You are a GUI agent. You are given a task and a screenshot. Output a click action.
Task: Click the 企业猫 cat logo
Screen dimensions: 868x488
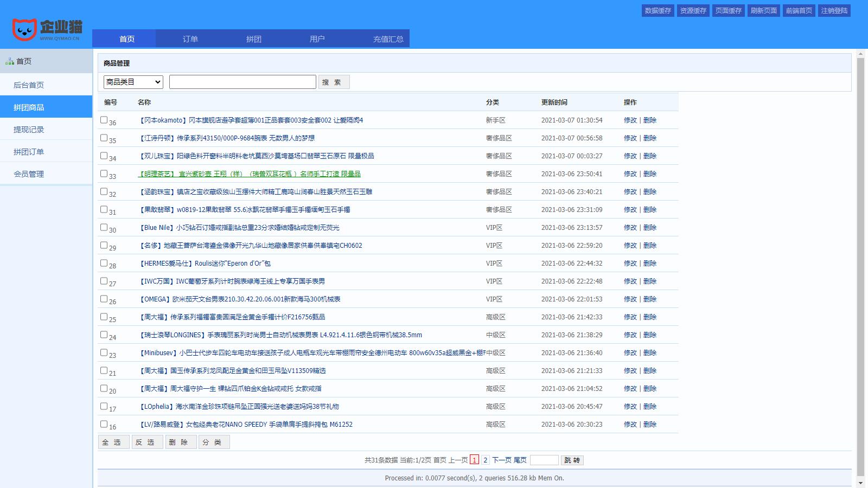pos(25,30)
